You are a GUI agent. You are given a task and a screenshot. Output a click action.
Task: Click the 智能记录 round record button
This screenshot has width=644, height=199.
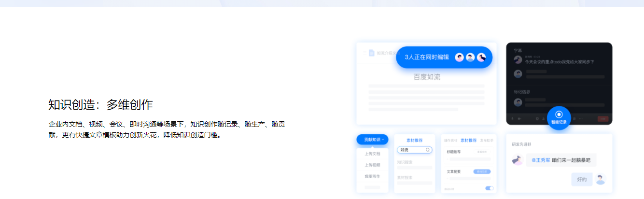pos(559,117)
